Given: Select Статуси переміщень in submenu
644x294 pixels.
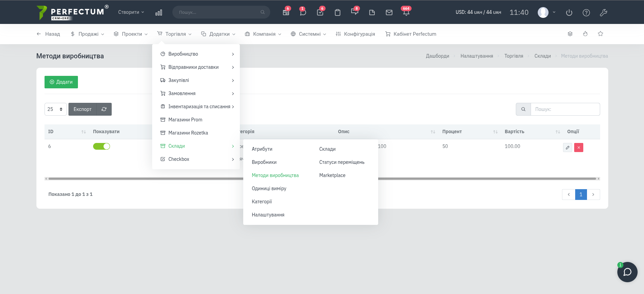Looking at the screenshot, I should tap(342, 162).
